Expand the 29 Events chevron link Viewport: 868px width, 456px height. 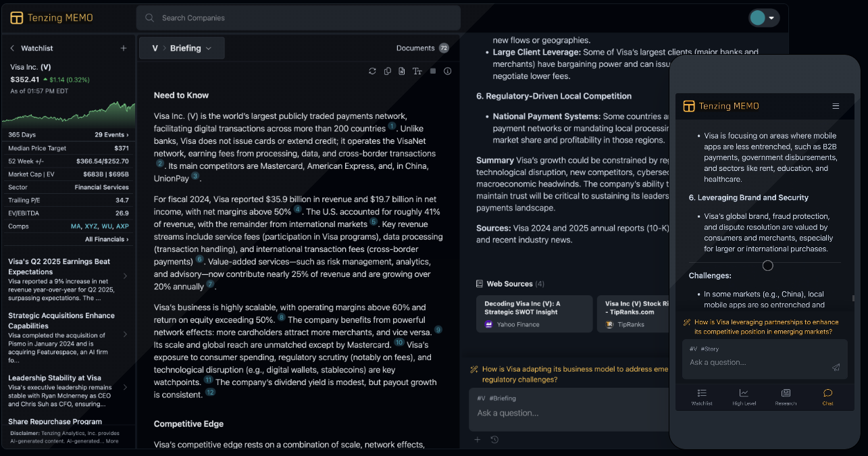point(111,135)
